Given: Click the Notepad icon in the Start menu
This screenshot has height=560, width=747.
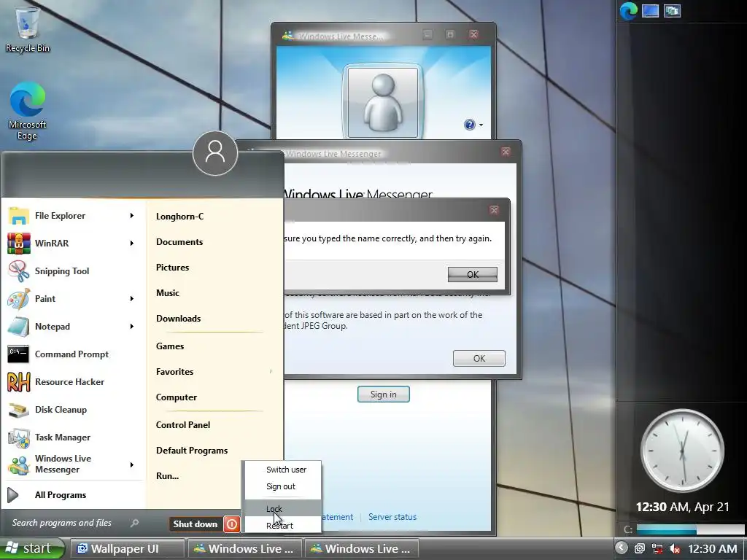Looking at the screenshot, I should [18, 327].
